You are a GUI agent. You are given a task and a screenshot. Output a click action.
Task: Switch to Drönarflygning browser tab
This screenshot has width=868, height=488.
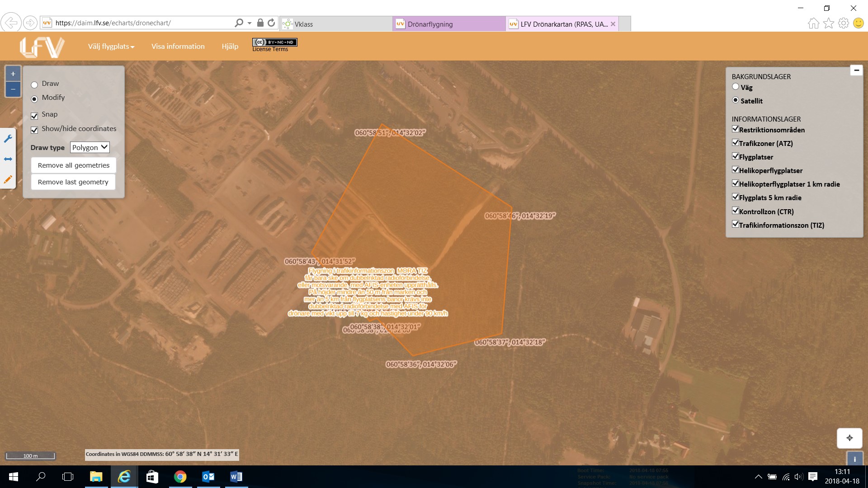coord(449,24)
